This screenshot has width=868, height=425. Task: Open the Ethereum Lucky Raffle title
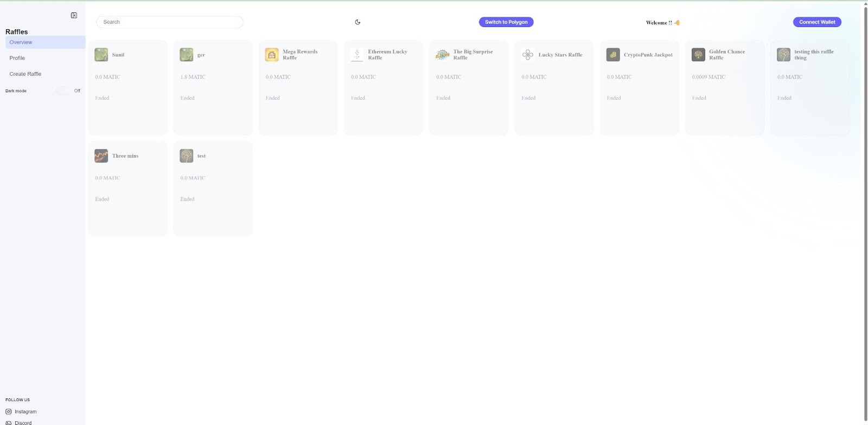click(387, 55)
